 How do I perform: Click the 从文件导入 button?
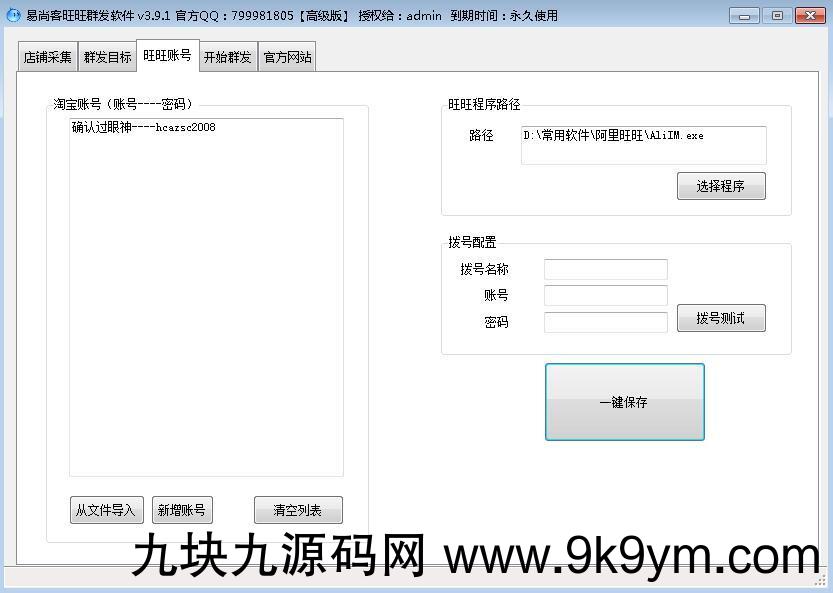(x=106, y=510)
